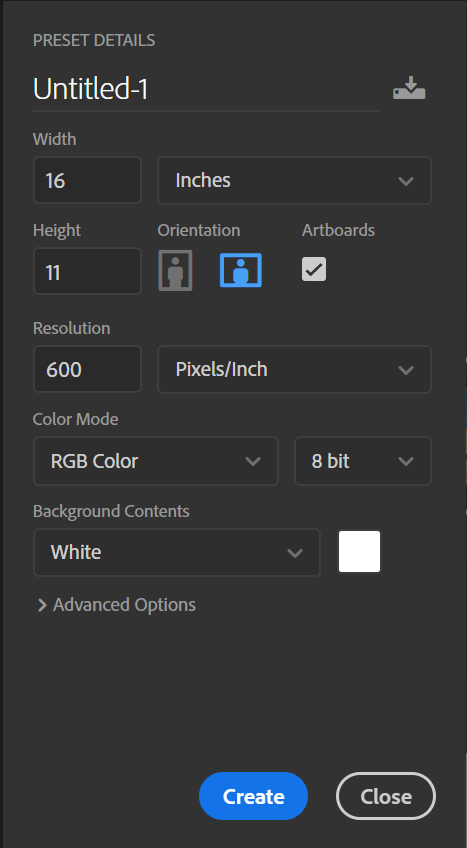
Task: Click the white background color swatch
Action: tap(359, 552)
